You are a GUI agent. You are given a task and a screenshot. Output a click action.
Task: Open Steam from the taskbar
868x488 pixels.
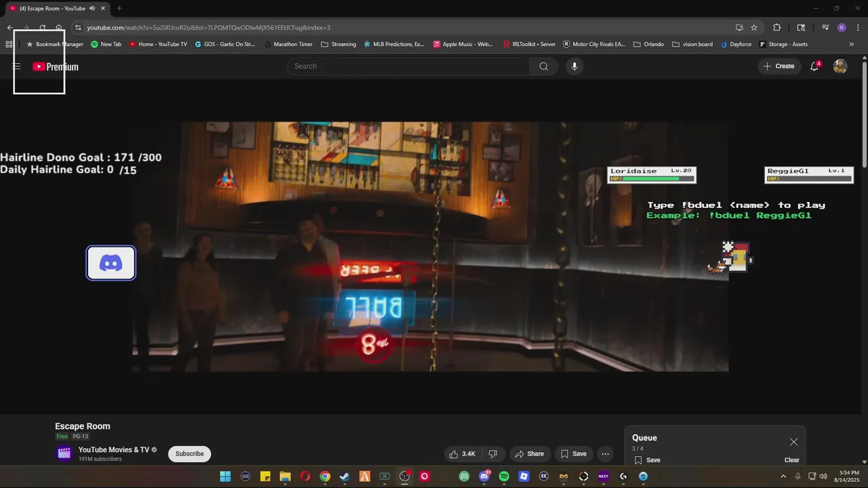344,476
